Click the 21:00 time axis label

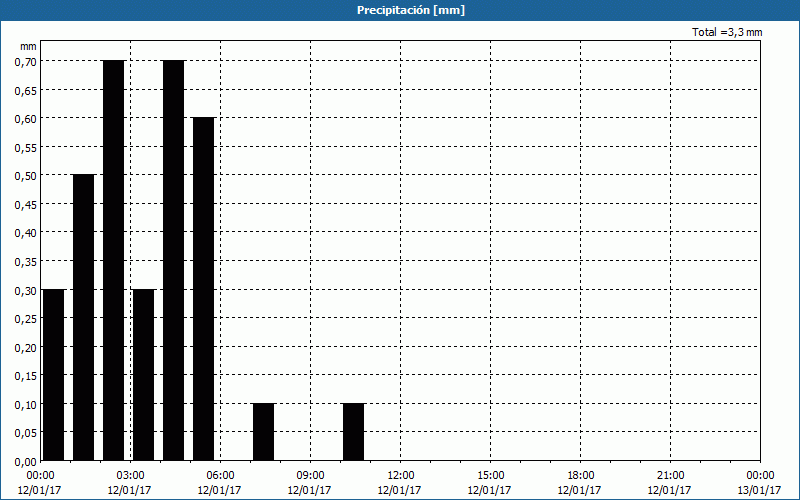tap(670, 476)
